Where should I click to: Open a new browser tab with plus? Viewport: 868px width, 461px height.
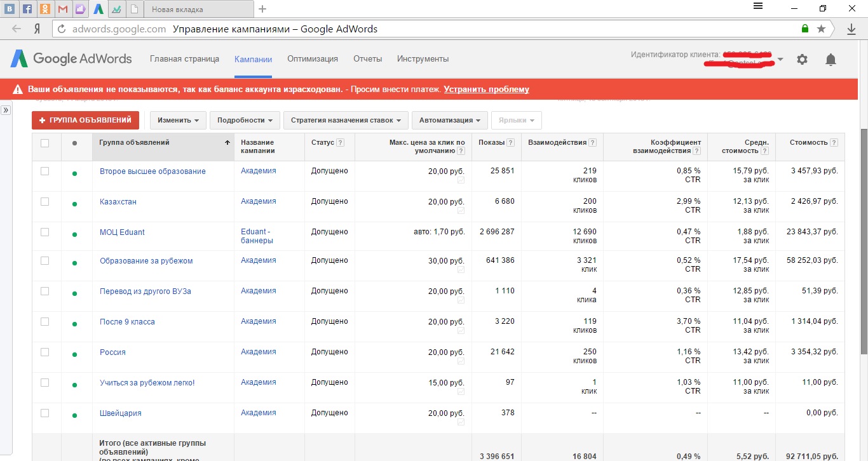coord(262,9)
